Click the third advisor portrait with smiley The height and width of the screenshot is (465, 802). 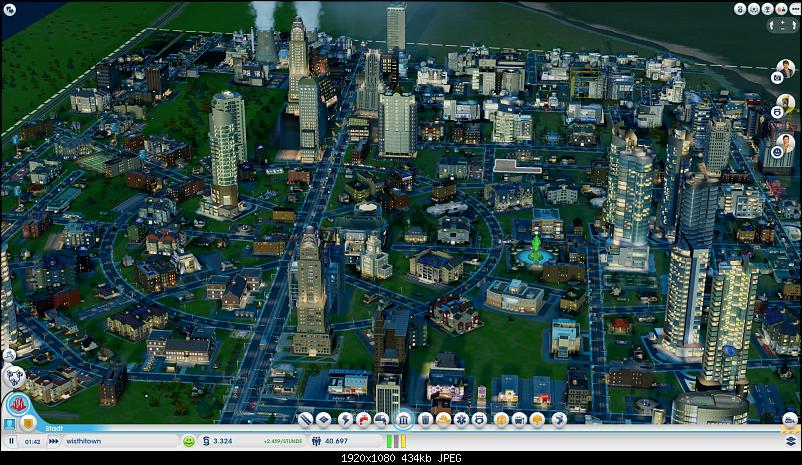(x=786, y=143)
